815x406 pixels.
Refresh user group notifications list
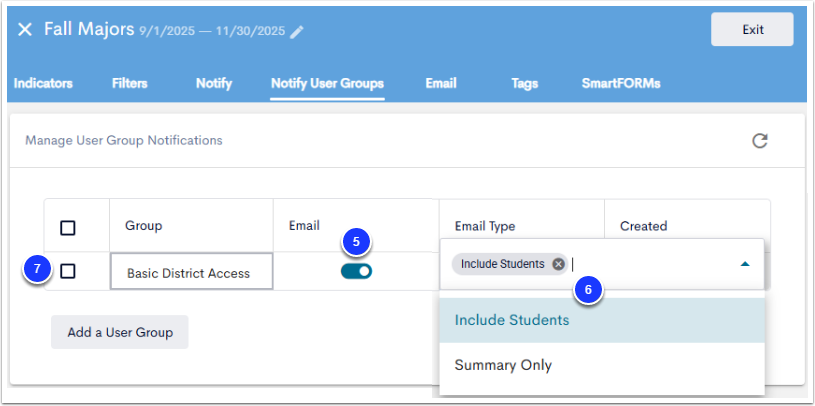(x=760, y=141)
